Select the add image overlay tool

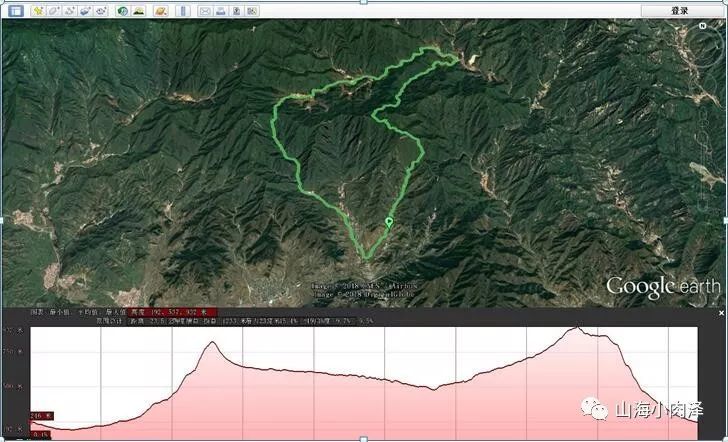(85, 11)
